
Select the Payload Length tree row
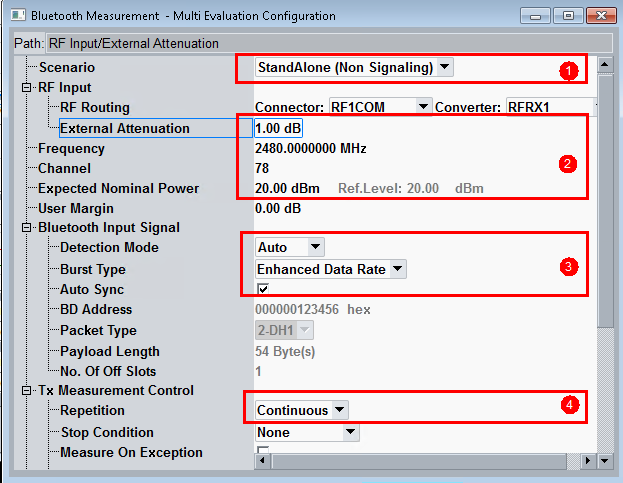[110, 351]
